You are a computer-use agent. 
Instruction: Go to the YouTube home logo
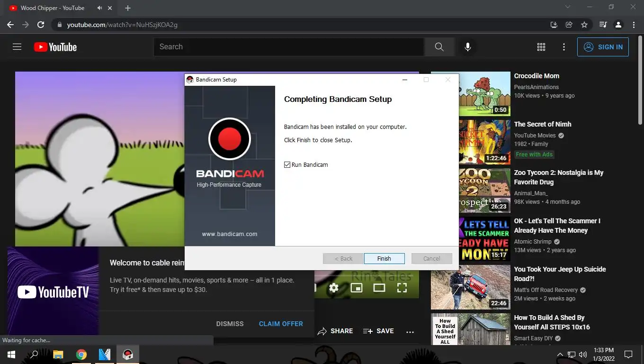point(55,47)
